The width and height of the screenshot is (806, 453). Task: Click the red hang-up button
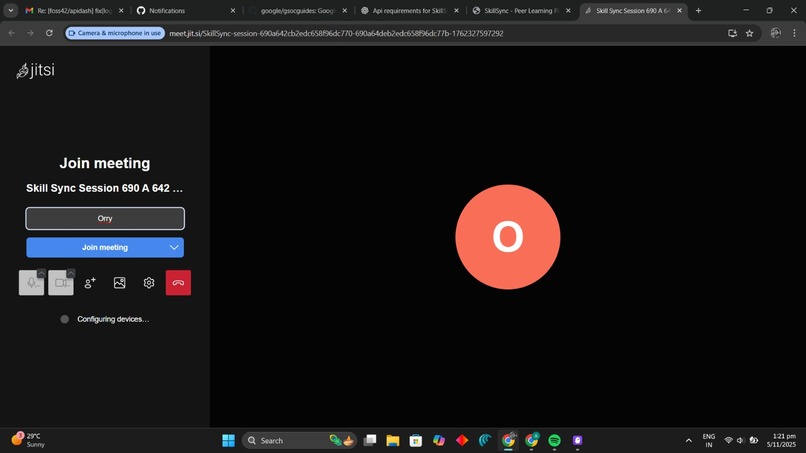(x=178, y=283)
